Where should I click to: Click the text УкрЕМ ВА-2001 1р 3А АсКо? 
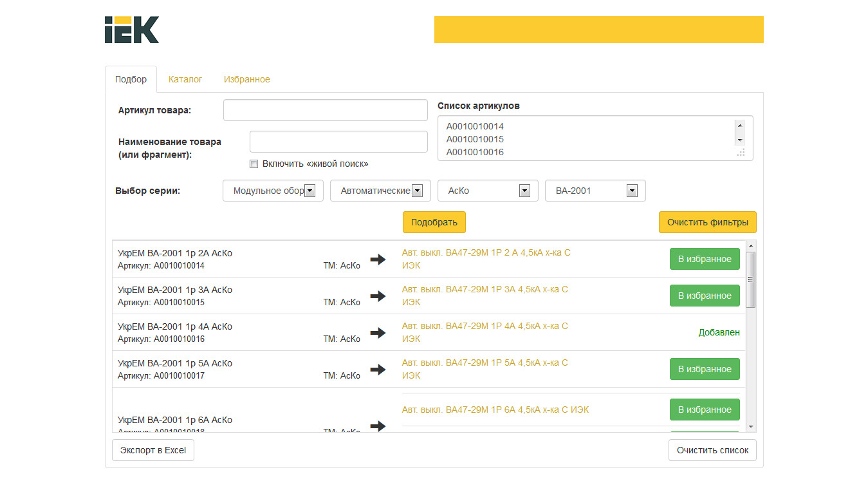point(175,290)
